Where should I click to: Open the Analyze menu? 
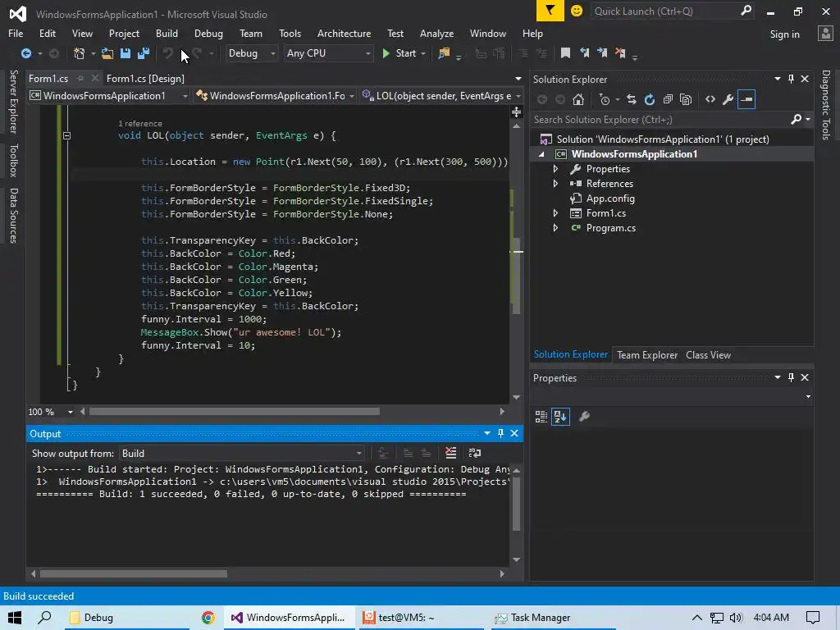click(x=436, y=33)
